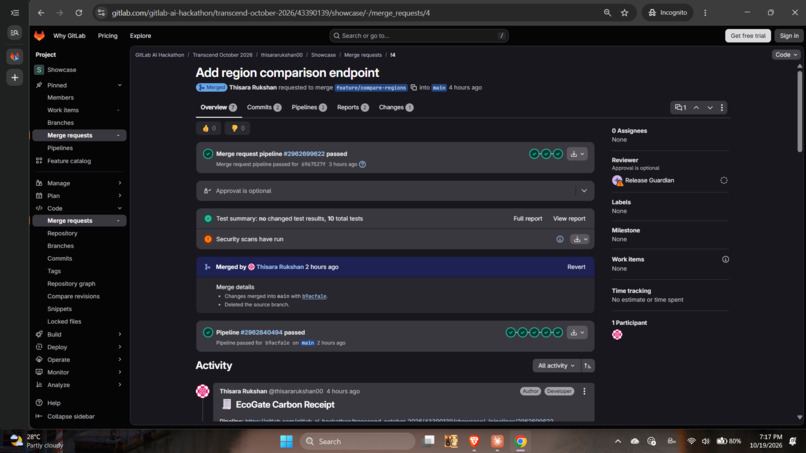Screen dimensions: 806x453
Task: Collapse the Pinned sidebar section
Action: (120, 85)
